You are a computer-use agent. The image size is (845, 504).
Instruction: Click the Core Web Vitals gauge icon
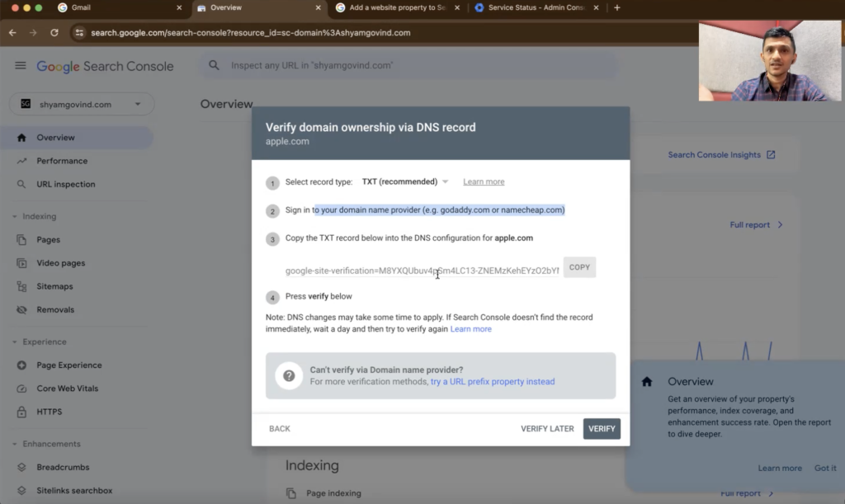pyautogui.click(x=21, y=389)
